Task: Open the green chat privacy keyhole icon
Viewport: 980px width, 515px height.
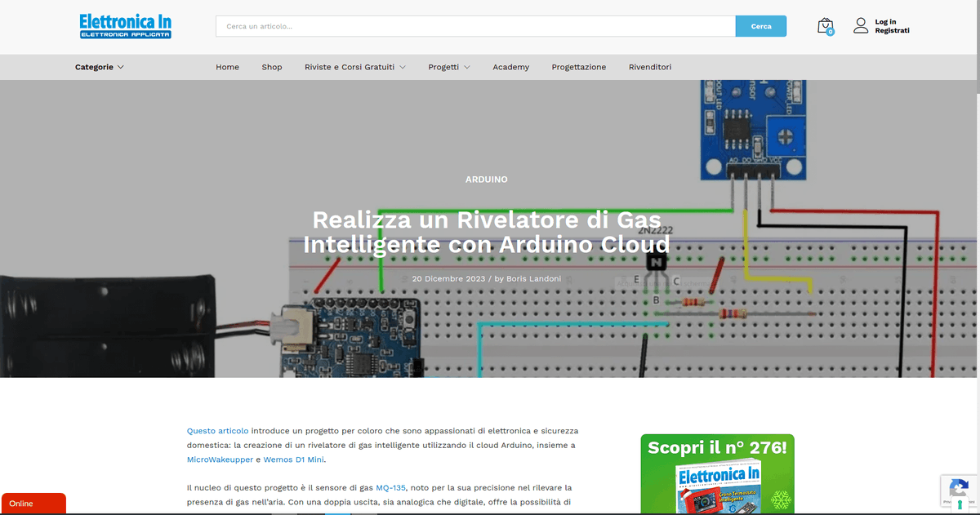Action: 960,504
